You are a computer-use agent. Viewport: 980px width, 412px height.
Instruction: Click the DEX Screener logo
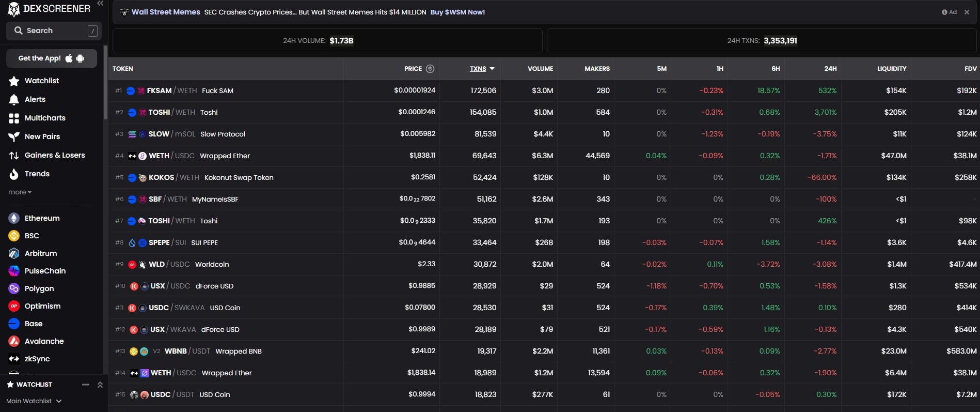point(49,9)
